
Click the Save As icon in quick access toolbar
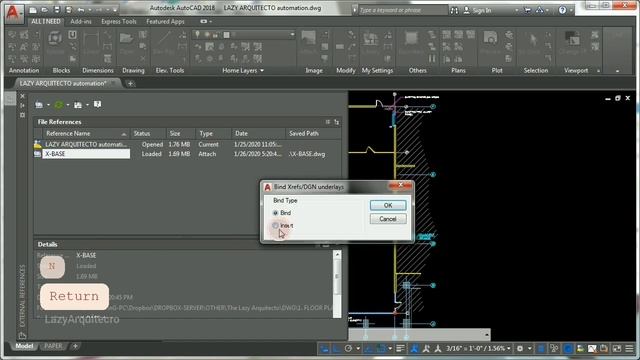(x=69, y=10)
